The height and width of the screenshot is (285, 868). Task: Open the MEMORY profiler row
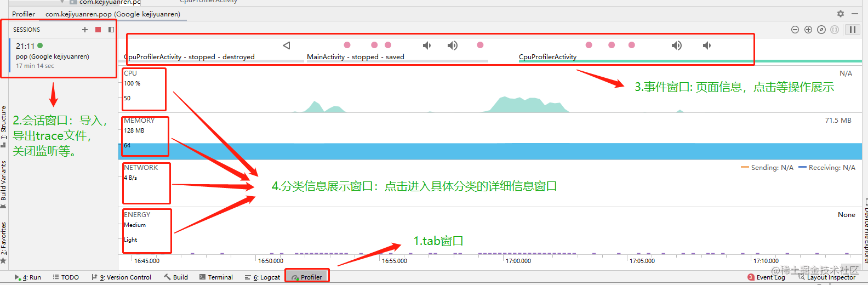click(x=490, y=136)
